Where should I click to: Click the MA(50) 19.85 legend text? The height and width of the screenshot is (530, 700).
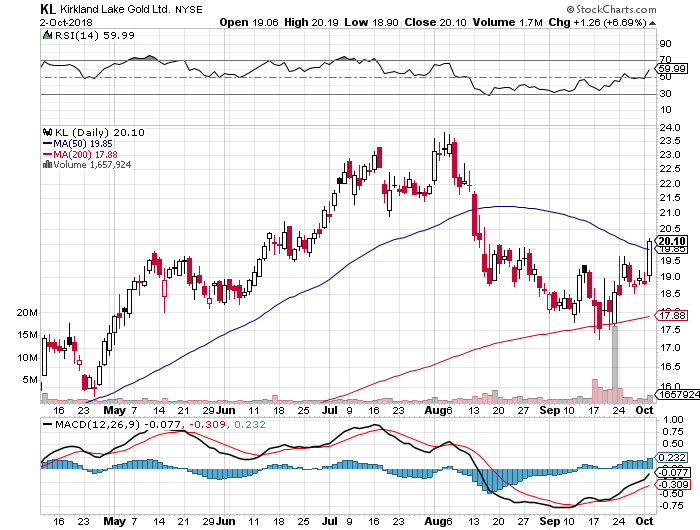83,144
